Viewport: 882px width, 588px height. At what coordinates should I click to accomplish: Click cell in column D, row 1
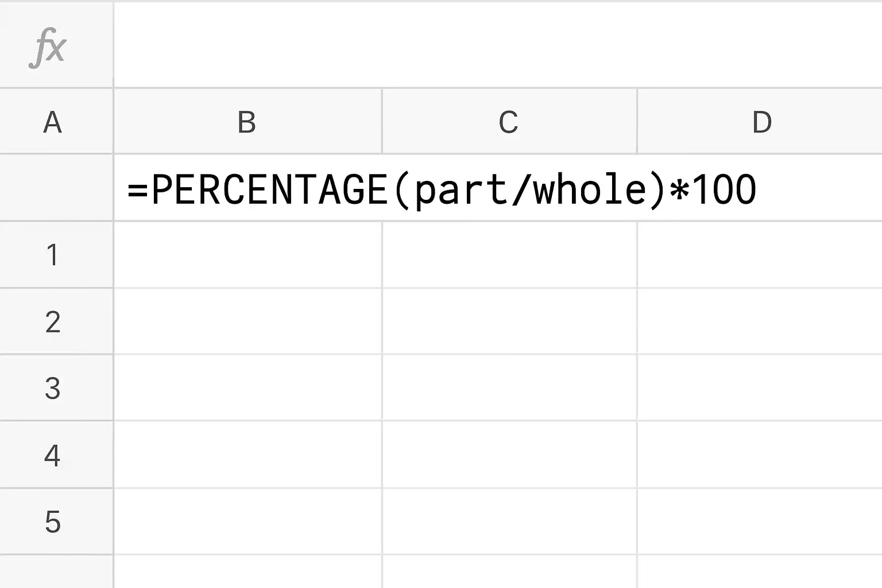759,255
